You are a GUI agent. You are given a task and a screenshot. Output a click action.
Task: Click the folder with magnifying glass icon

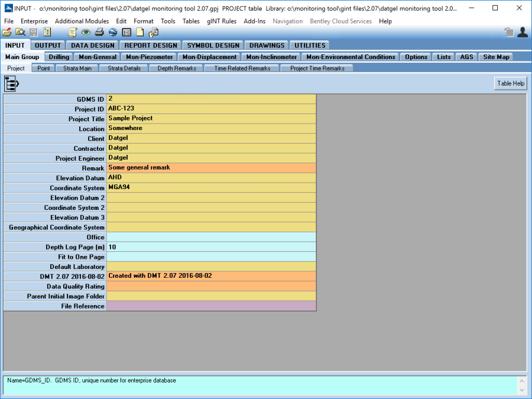(x=20, y=33)
